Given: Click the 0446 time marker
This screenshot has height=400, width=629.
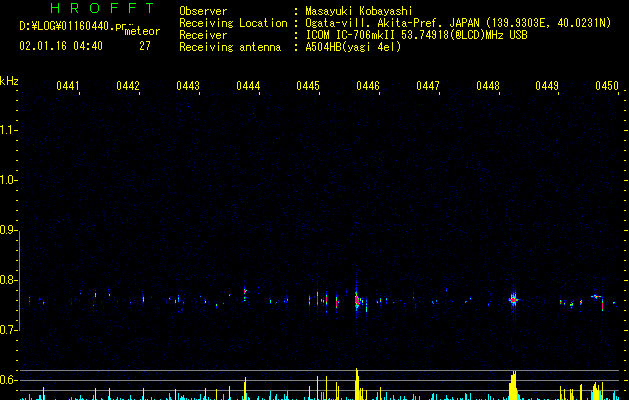Looking at the screenshot, I should pos(368,85).
